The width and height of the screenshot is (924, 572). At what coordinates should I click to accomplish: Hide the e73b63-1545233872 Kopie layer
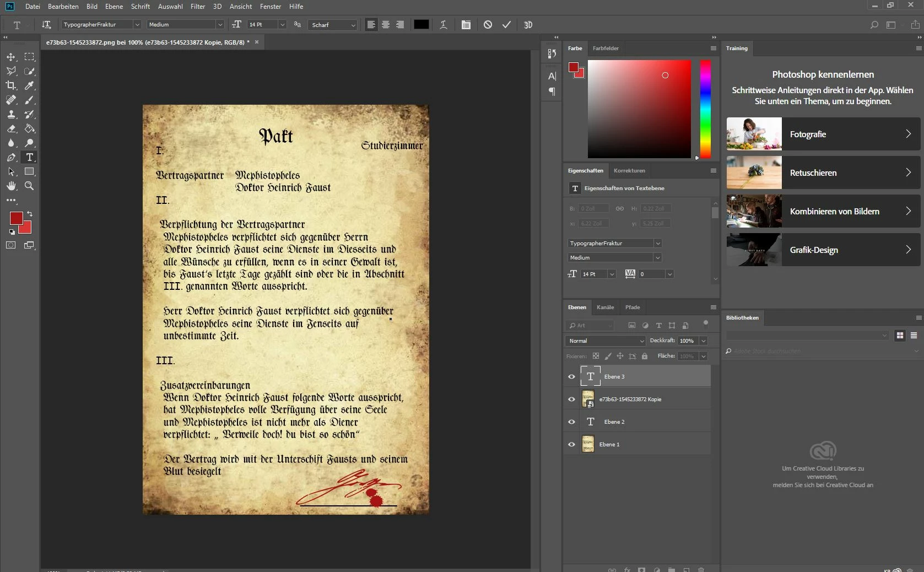point(571,400)
